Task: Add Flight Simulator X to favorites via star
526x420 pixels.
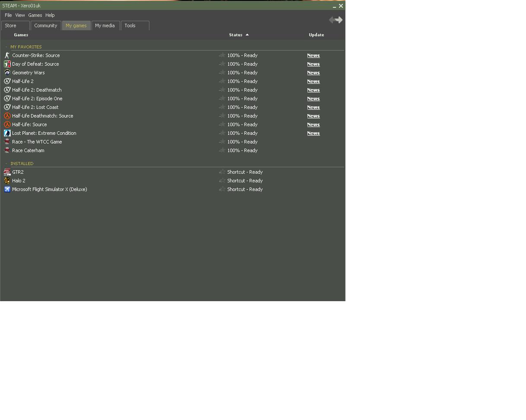Action: click(x=222, y=189)
